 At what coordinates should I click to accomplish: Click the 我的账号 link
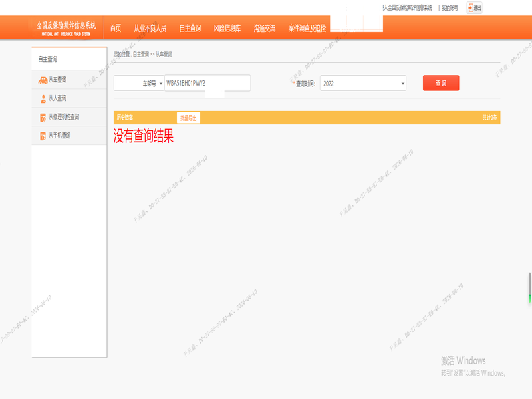(x=450, y=8)
